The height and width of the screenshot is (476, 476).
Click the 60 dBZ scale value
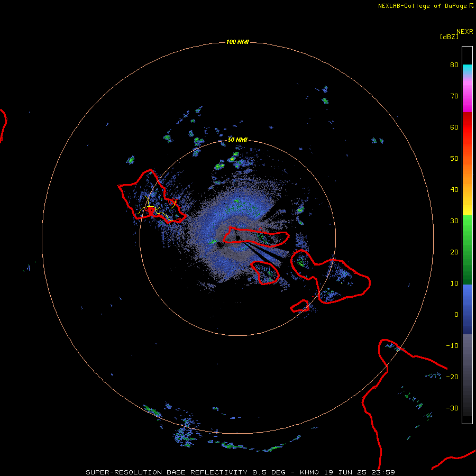pos(454,127)
